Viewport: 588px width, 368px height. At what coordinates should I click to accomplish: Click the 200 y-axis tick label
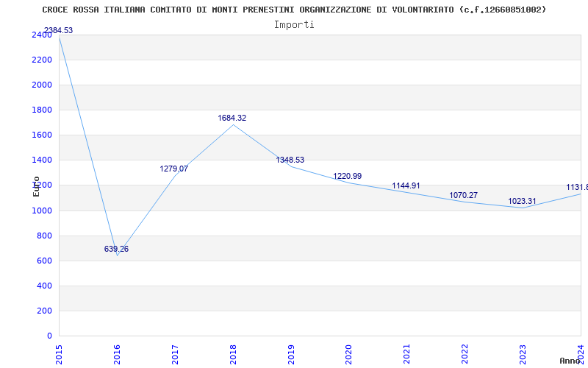coord(44,311)
